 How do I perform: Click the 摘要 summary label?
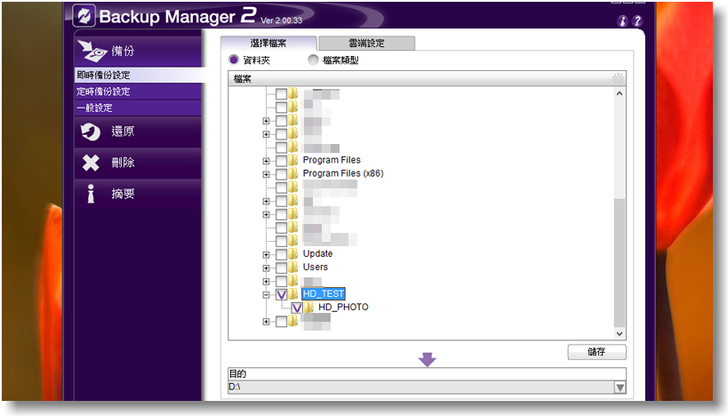pos(123,194)
